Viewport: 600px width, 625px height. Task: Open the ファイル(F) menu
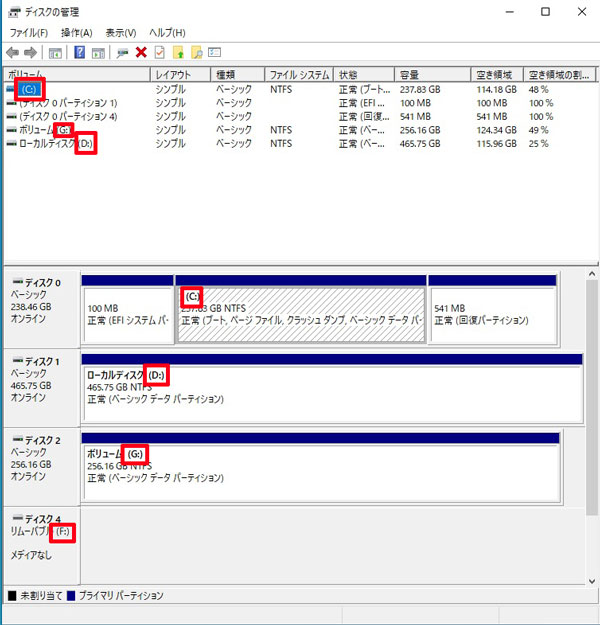(x=29, y=33)
